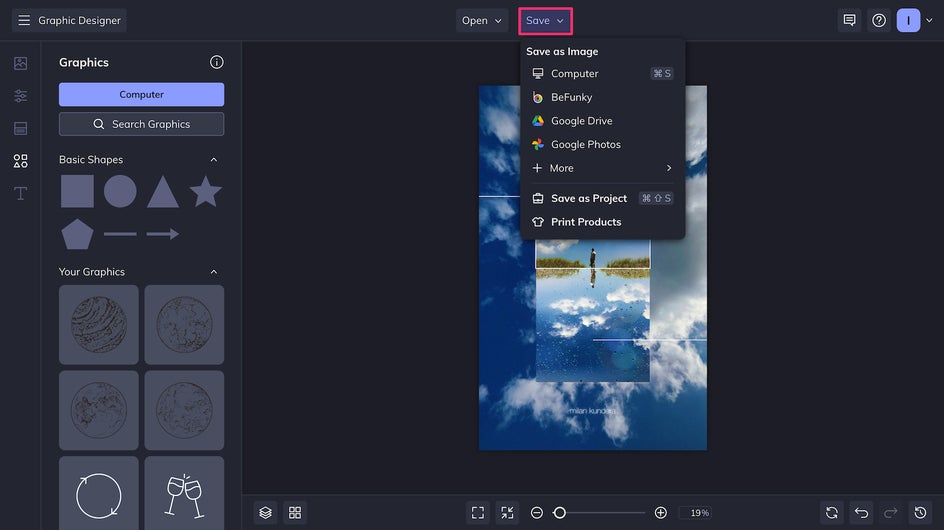Image resolution: width=944 pixels, height=530 pixels.
Task: Open the help question mark icon
Action: (x=879, y=20)
